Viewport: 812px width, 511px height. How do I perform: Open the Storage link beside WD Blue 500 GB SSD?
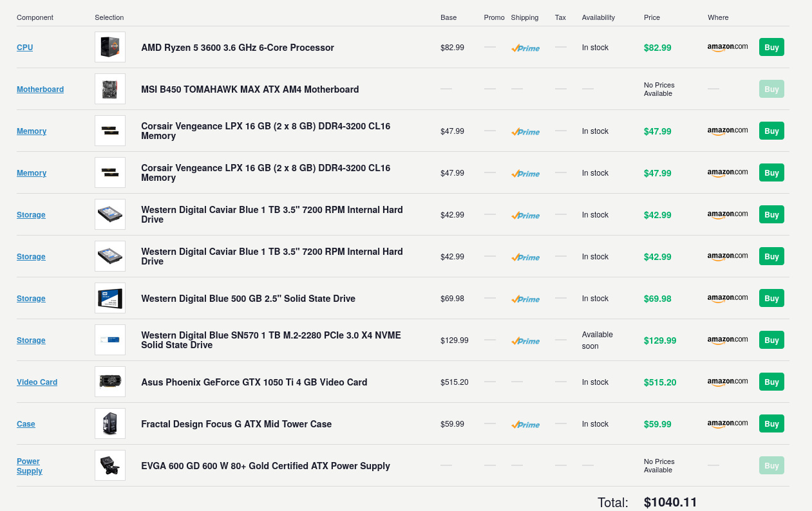tap(31, 299)
